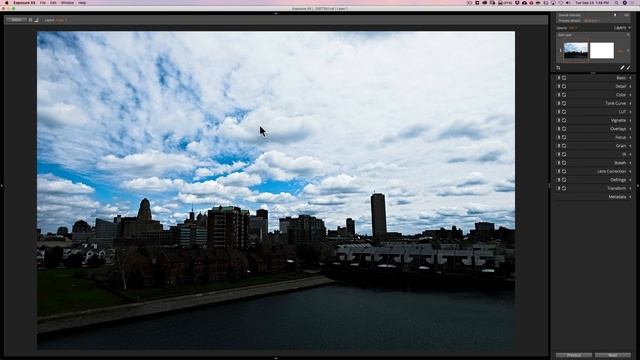
Task: Open the Help menu
Action: [x=82, y=3]
